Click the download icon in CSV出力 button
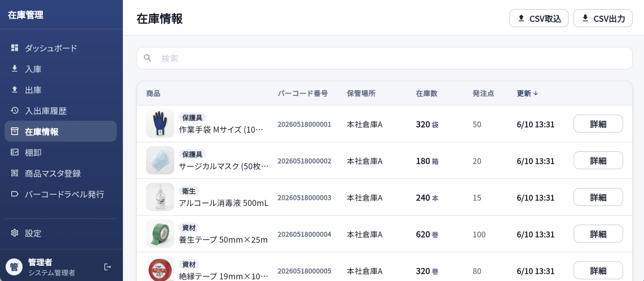This screenshot has width=644, height=281. (585, 18)
